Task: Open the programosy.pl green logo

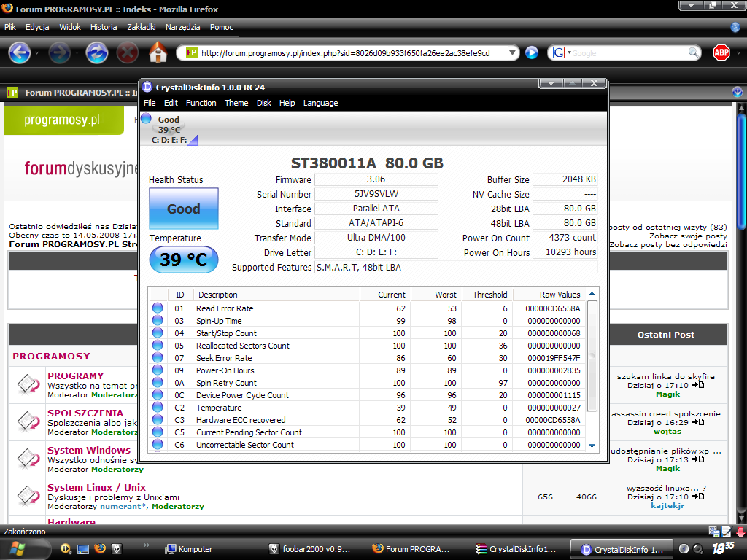Action: tap(64, 120)
